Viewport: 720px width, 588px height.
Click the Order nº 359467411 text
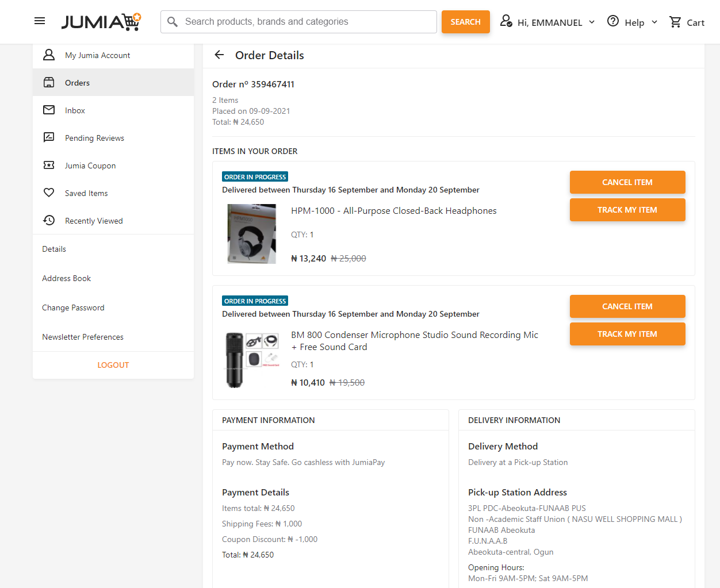253,84
